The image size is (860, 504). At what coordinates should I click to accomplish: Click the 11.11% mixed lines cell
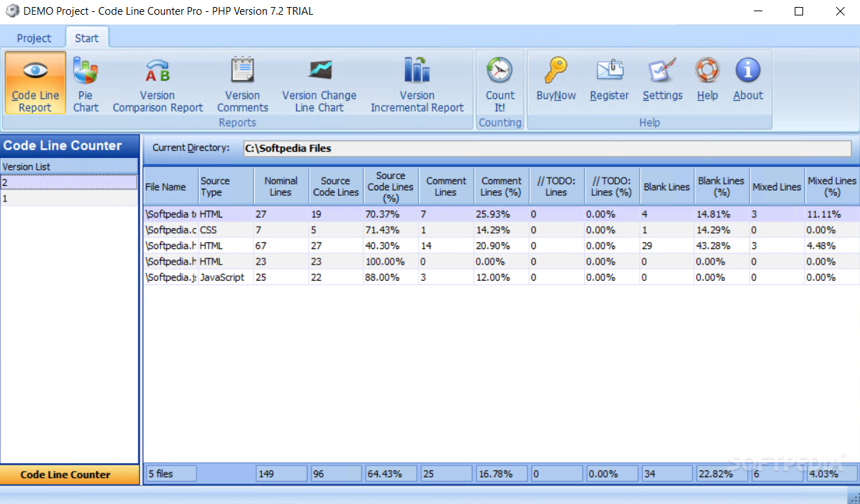click(832, 214)
